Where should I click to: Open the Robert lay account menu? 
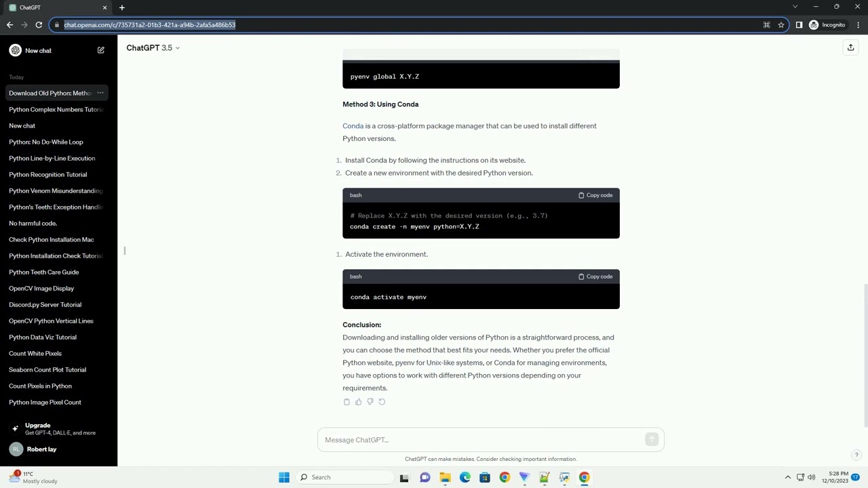click(x=58, y=449)
